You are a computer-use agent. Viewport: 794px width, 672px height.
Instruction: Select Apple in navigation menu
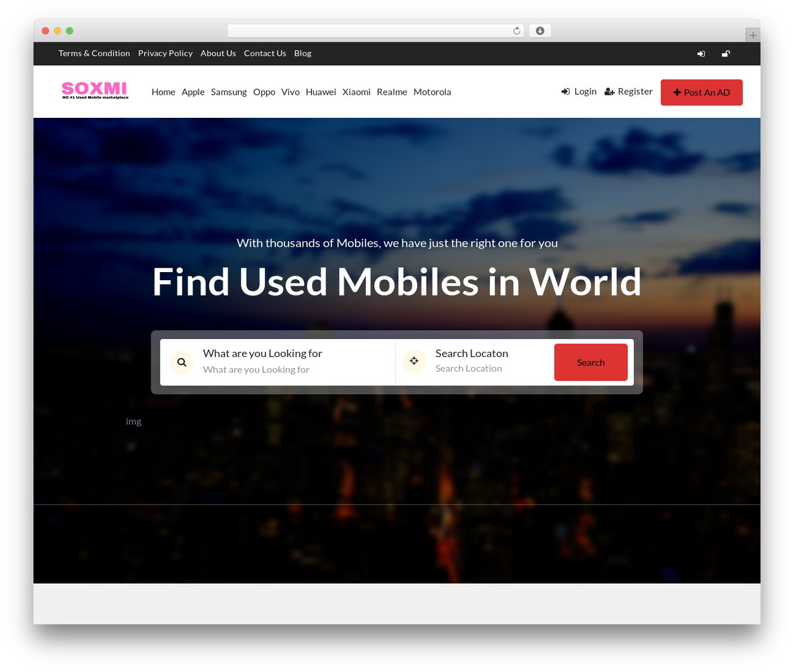[193, 92]
